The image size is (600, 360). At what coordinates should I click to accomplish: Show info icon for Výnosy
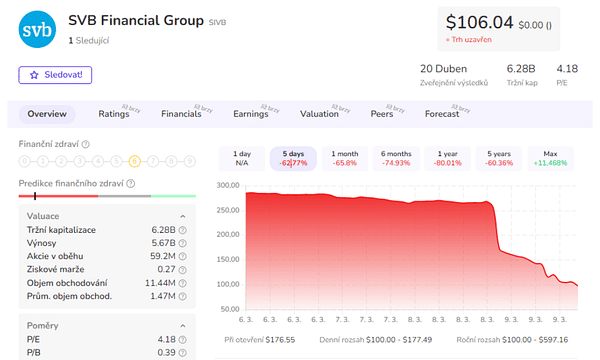pos(183,243)
